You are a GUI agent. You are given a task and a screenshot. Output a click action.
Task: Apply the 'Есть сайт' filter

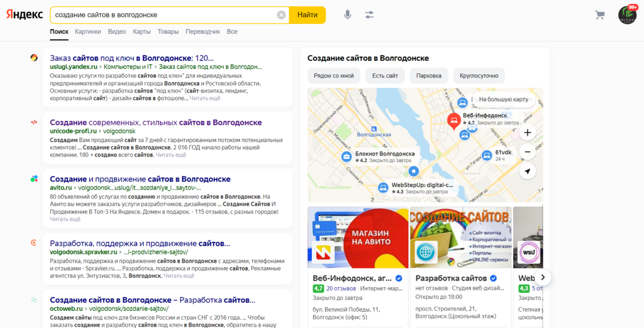click(385, 76)
